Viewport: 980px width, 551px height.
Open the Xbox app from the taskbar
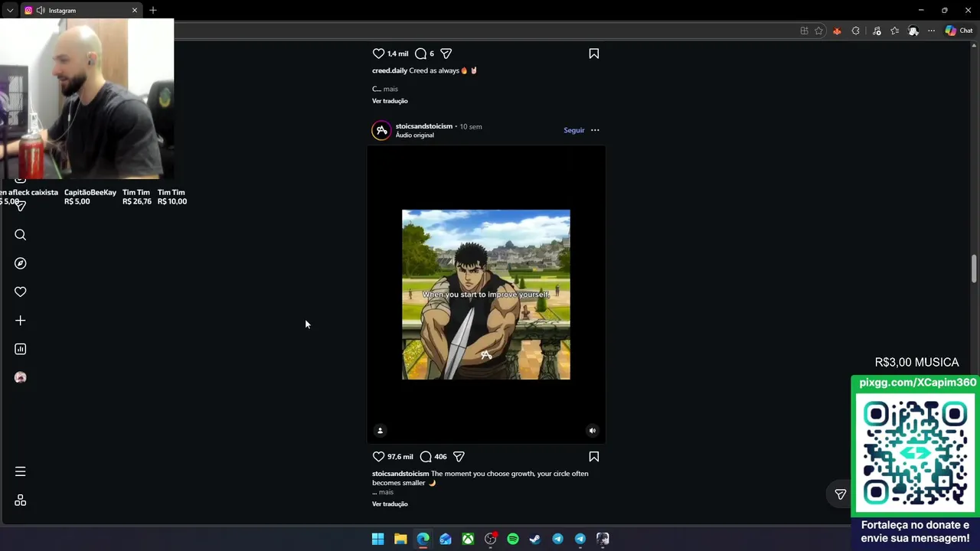(468, 539)
